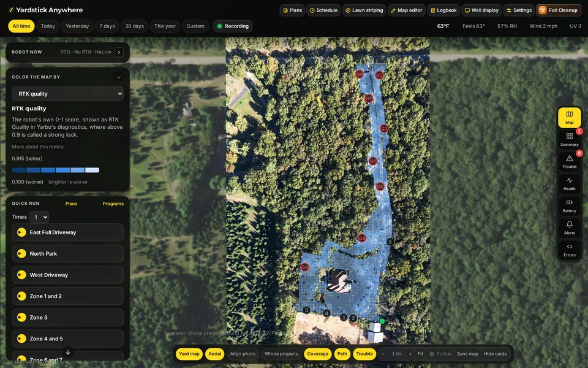Screen dimensions: 588x368
Task: Click the G4 trouble marker near house
Action: [304, 267]
